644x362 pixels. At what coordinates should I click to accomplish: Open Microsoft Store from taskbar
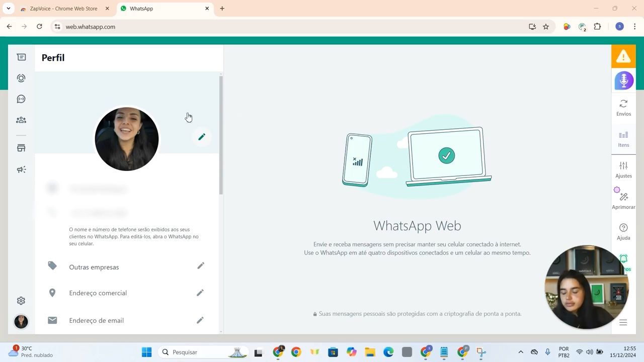[x=333, y=352]
